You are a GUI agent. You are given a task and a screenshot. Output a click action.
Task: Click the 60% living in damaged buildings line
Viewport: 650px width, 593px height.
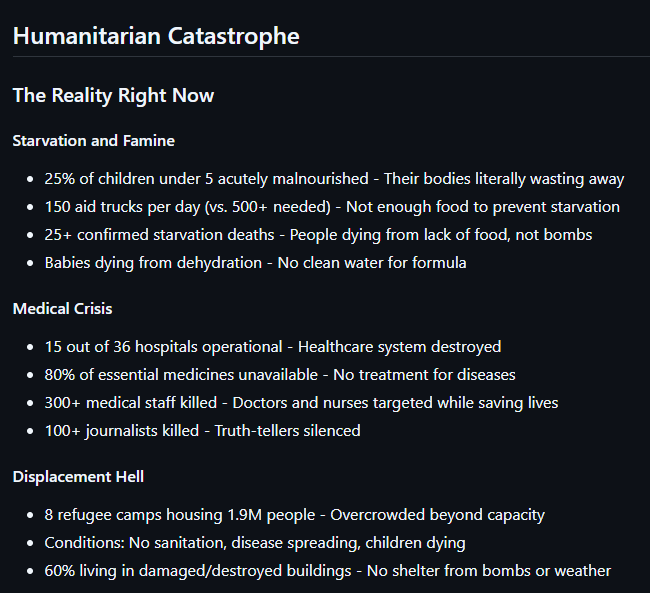(327, 571)
